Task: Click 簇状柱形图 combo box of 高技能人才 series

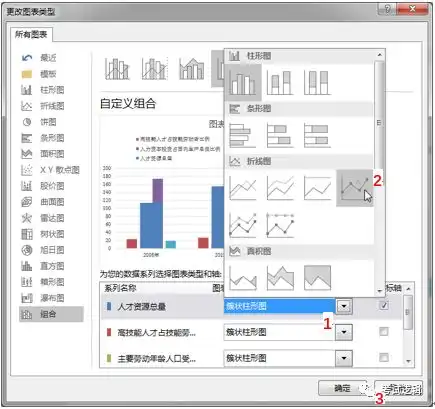Action: [280, 332]
